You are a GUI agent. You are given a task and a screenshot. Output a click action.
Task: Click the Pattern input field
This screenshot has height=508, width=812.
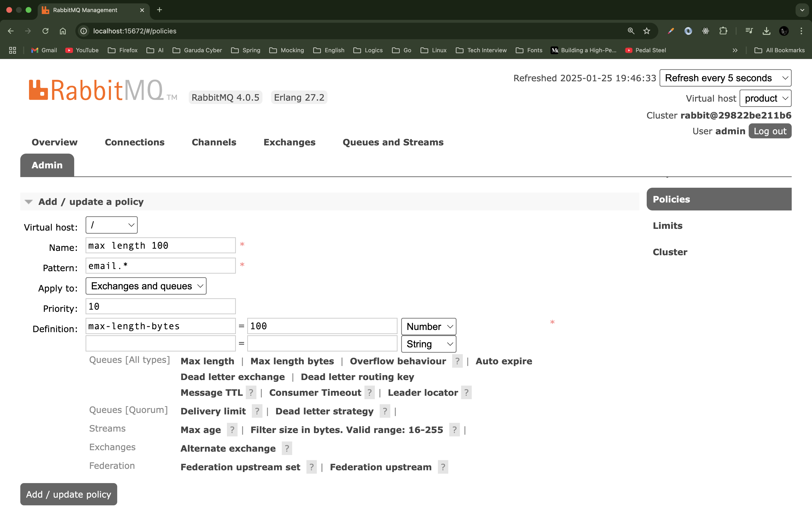click(x=161, y=266)
